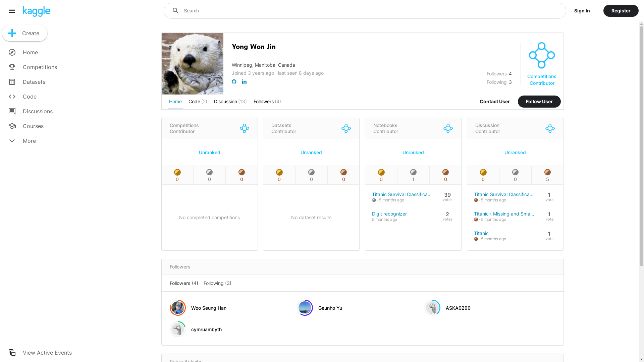Image resolution: width=644 pixels, height=362 pixels.
Task: Select the Following (3) tab
Action: click(x=217, y=283)
